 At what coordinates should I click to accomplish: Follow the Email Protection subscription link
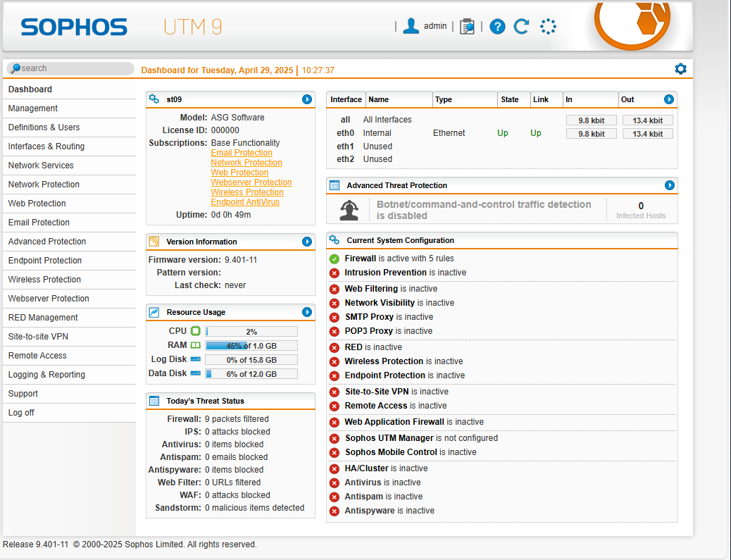coord(242,153)
